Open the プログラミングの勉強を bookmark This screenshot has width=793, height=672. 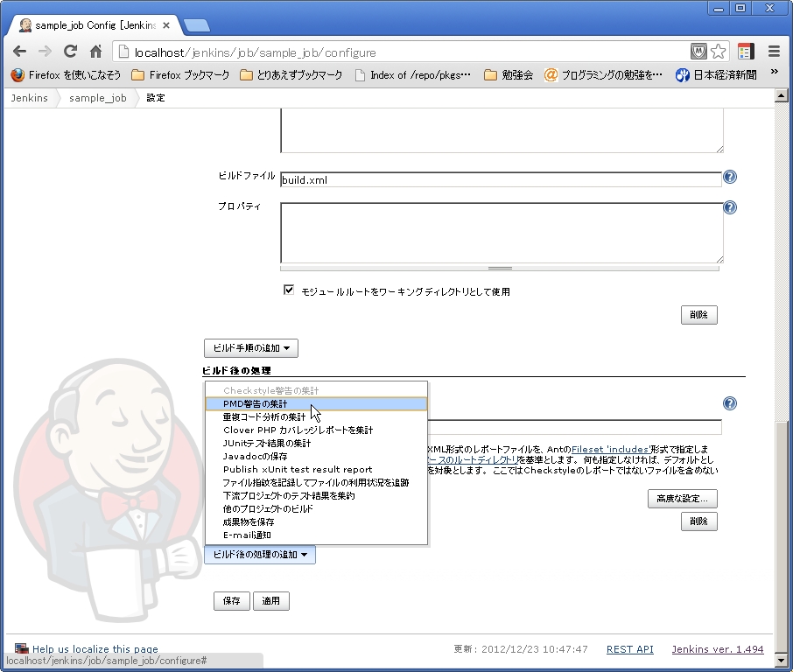[x=603, y=75]
